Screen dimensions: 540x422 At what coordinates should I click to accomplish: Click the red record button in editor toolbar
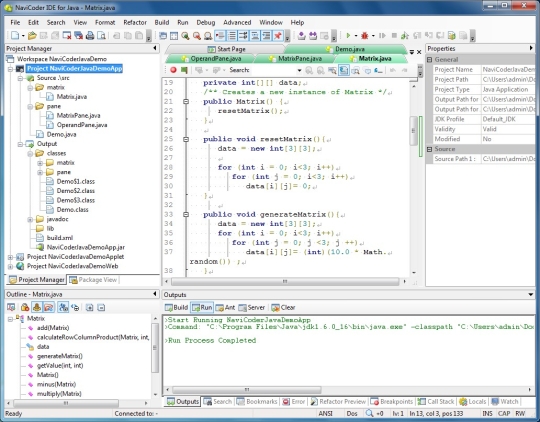[173, 70]
